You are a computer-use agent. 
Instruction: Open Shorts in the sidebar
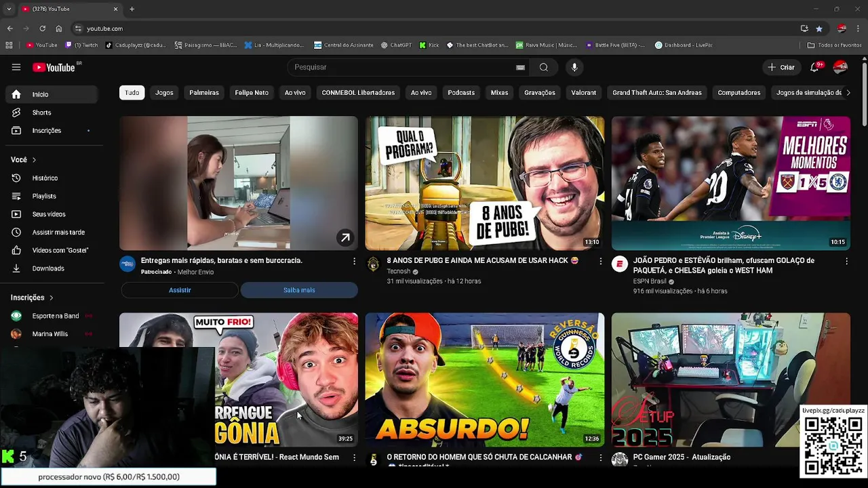coord(52,113)
